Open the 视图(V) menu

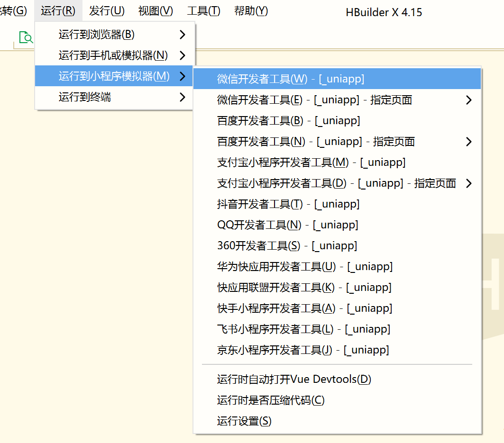(x=156, y=11)
